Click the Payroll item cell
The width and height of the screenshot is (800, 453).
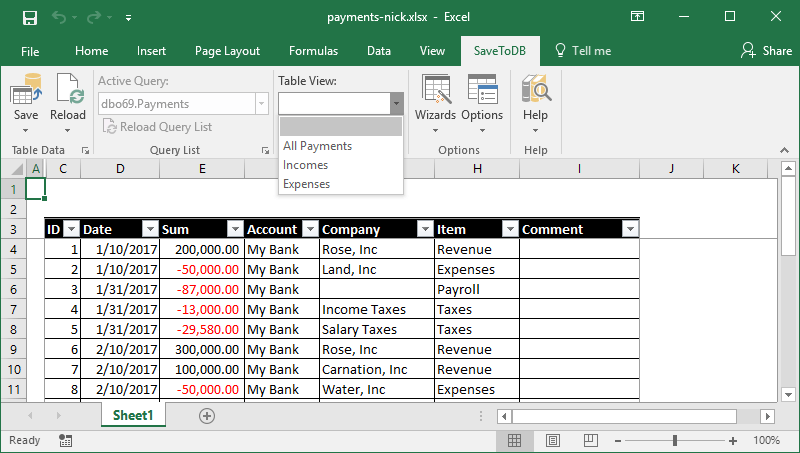[477, 290]
